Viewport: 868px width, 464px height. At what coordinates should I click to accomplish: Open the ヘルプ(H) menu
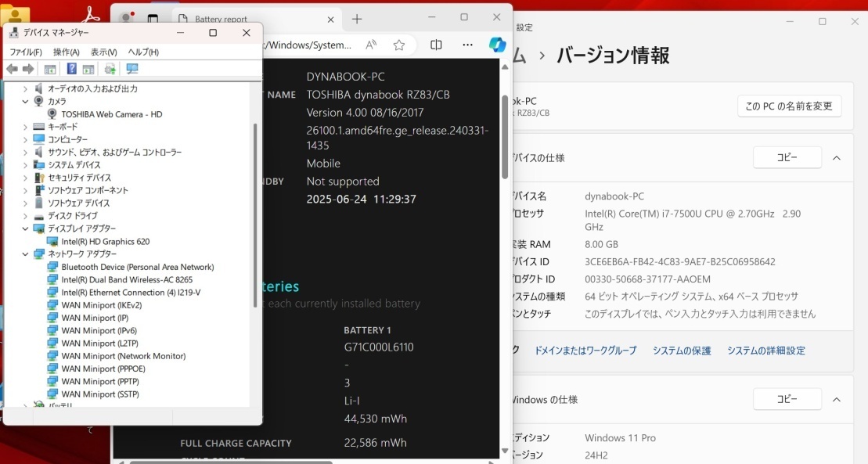tap(143, 52)
